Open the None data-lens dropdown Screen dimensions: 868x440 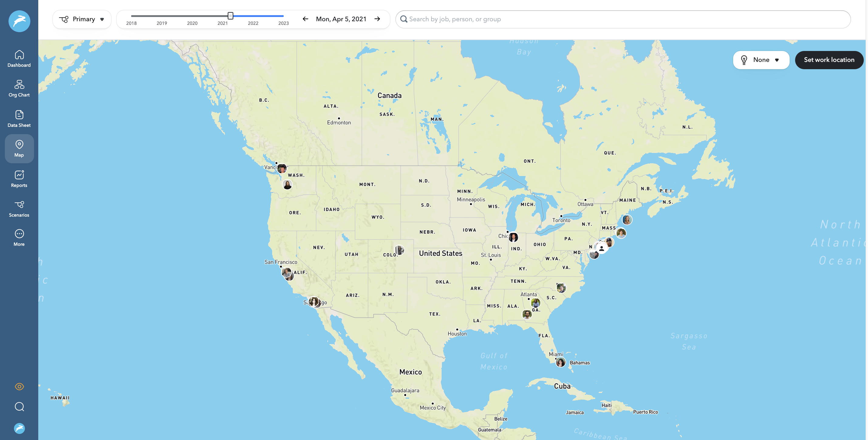[x=761, y=59]
